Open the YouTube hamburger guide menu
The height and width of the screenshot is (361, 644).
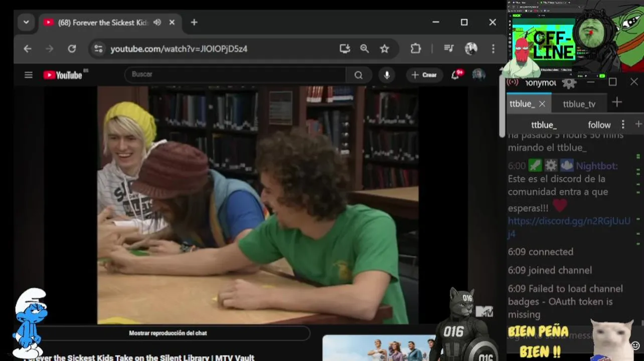29,75
